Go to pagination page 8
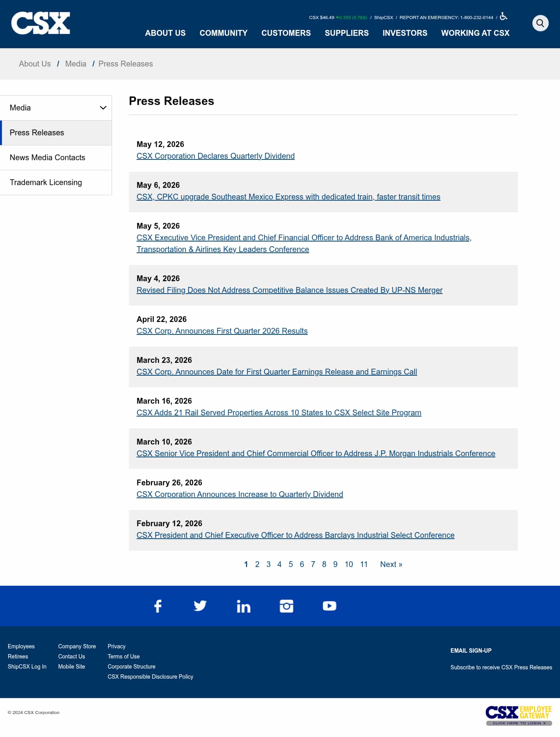The height and width of the screenshot is (737, 560). tap(324, 564)
